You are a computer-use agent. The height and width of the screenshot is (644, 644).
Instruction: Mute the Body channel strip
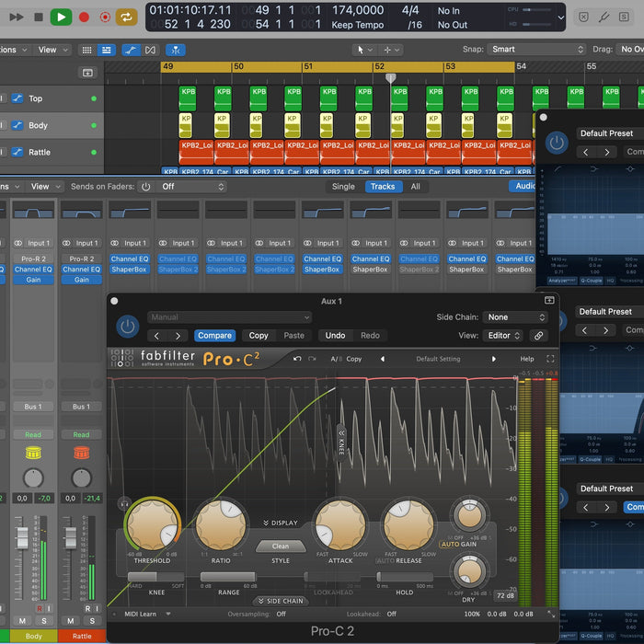point(22,621)
